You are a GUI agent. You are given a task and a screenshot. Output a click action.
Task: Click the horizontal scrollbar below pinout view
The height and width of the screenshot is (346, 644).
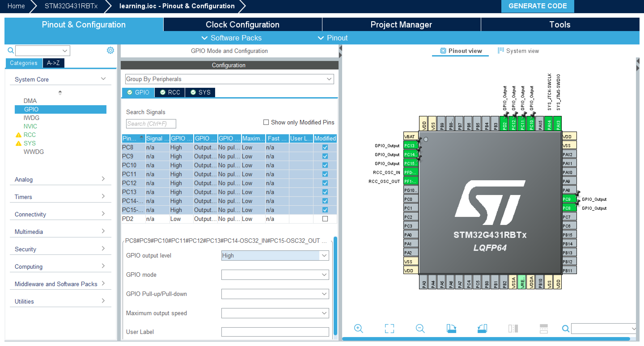click(x=485, y=339)
